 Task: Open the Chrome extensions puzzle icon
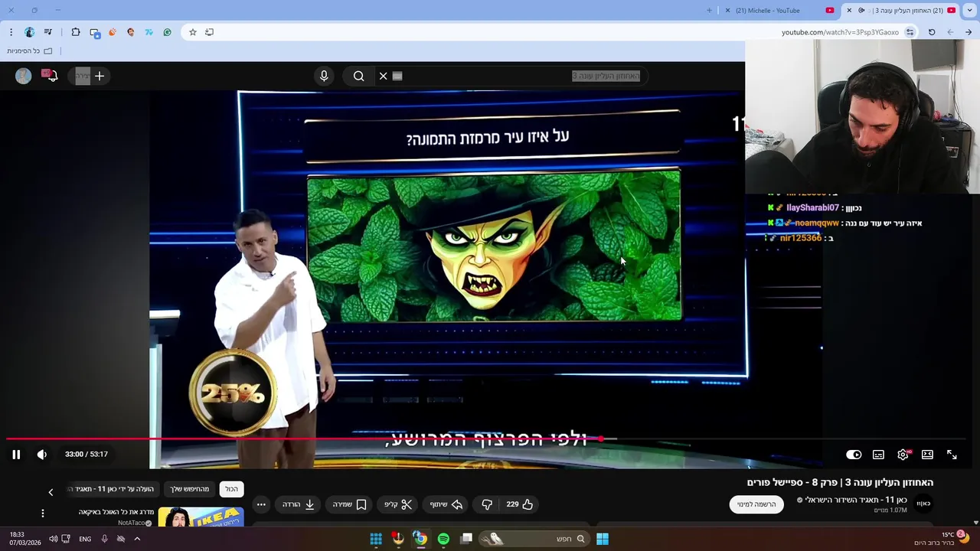point(75,32)
